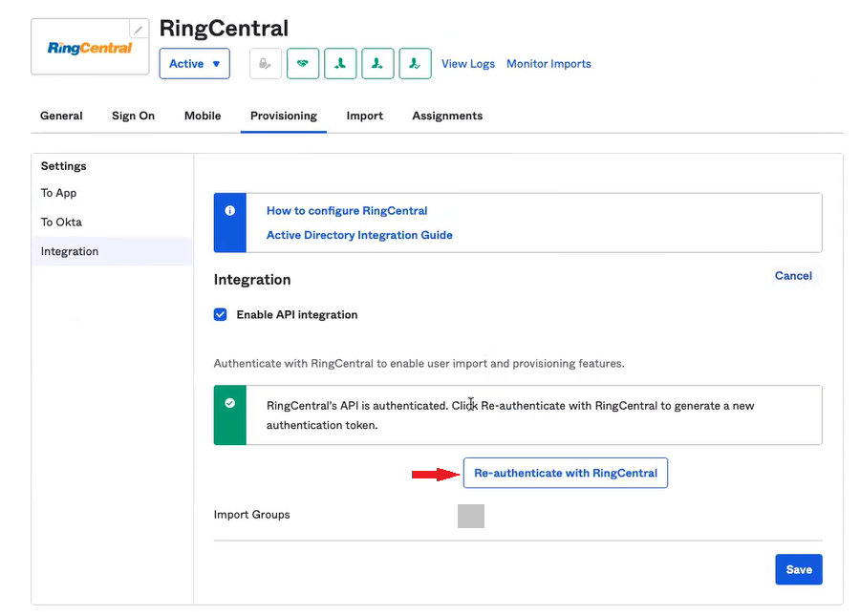Open Monitor Imports link
This screenshot has height=616, width=860.
pyautogui.click(x=548, y=64)
